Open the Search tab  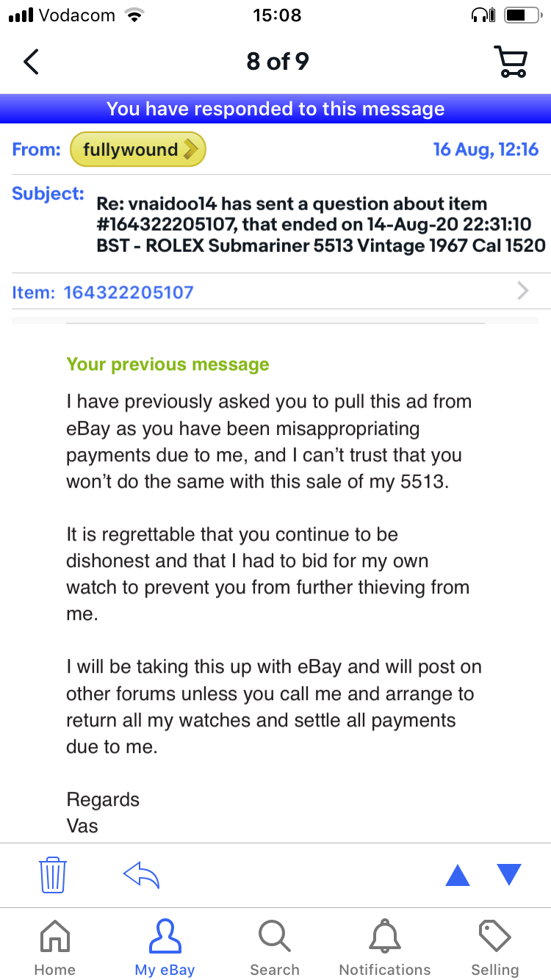[275, 948]
